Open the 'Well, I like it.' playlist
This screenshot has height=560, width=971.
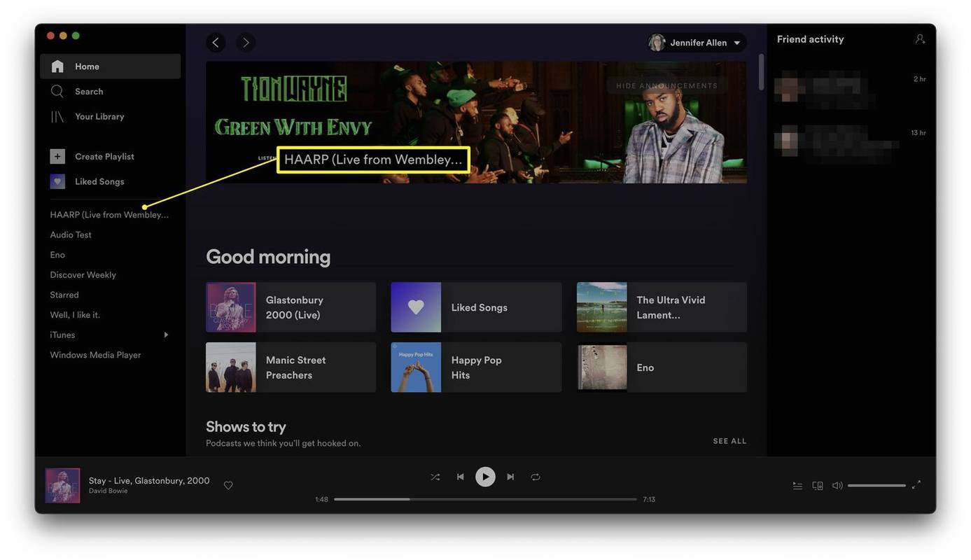click(x=75, y=315)
